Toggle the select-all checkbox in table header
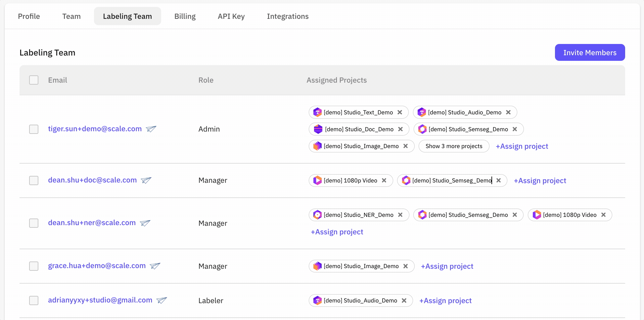Viewport: 644px width, 320px height. pos(34,80)
